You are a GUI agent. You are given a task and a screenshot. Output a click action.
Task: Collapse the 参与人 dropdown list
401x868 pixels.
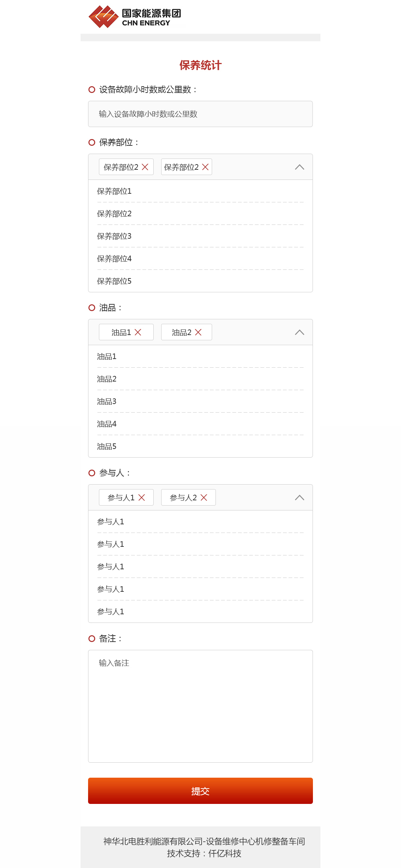coord(299,498)
